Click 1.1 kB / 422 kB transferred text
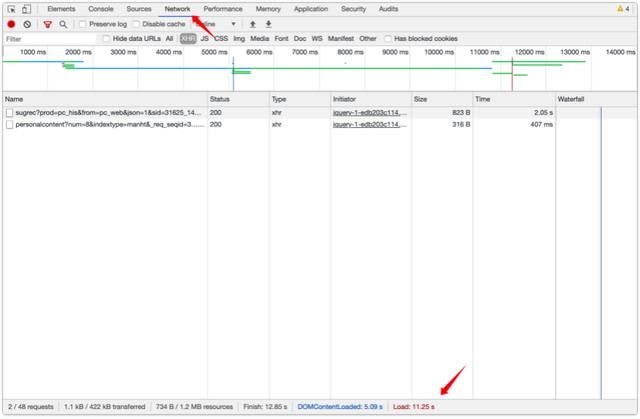This screenshot has width=640, height=419. (x=104, y=407)
